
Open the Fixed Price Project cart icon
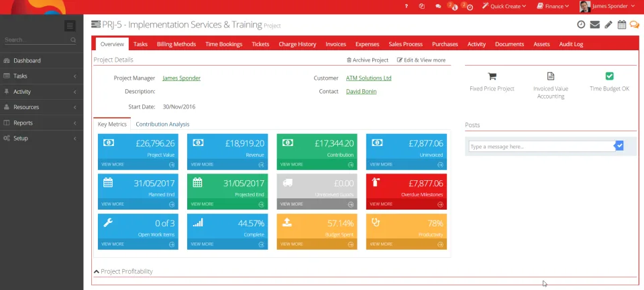[492, 76]
